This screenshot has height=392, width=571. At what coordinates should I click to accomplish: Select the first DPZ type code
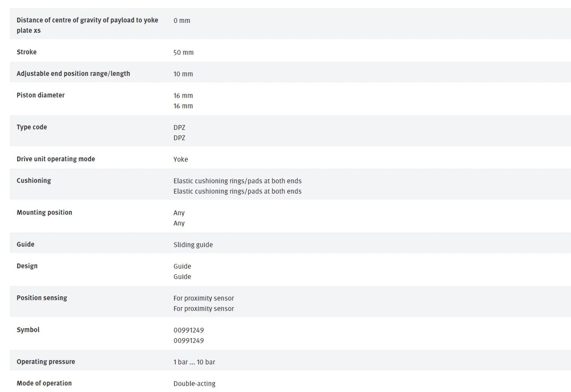179,127
